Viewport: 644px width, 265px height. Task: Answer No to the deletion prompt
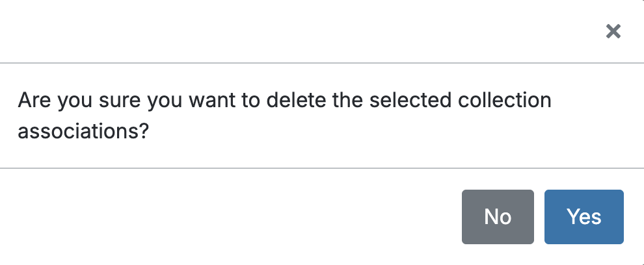(498, 217)
